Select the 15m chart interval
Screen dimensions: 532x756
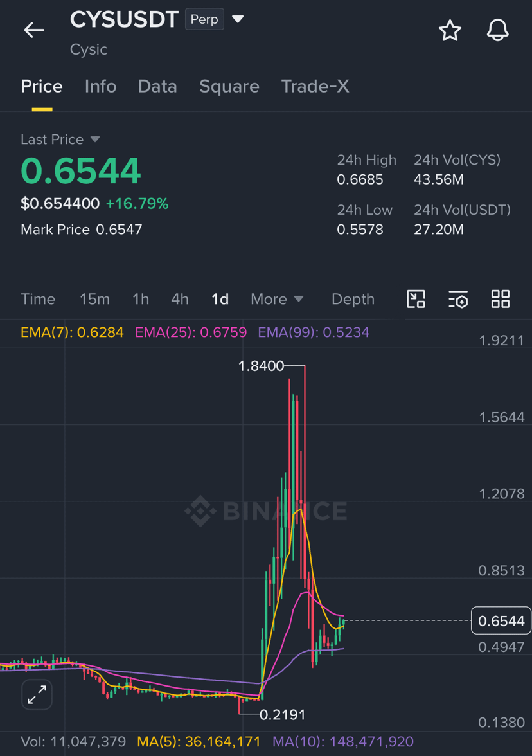point(94,299)
